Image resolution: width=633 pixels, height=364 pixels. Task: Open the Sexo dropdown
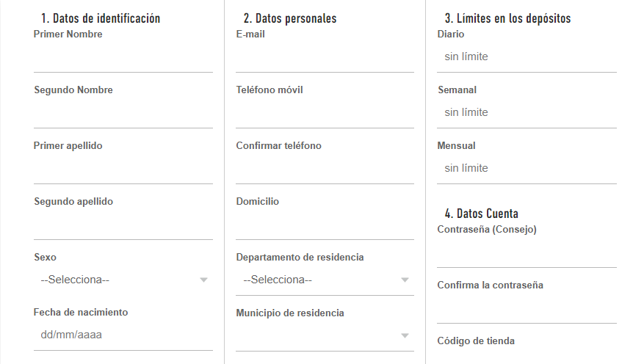point(123,280)
